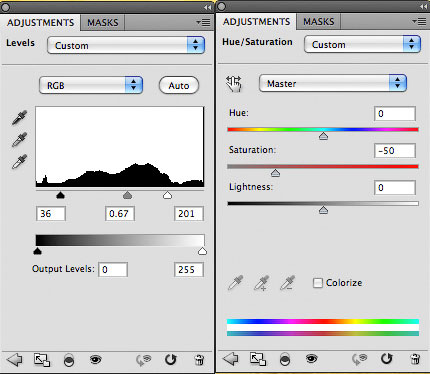Toggle Levels layer visibility eye icon
Screen dimensions: 430x374
point(96,360)
